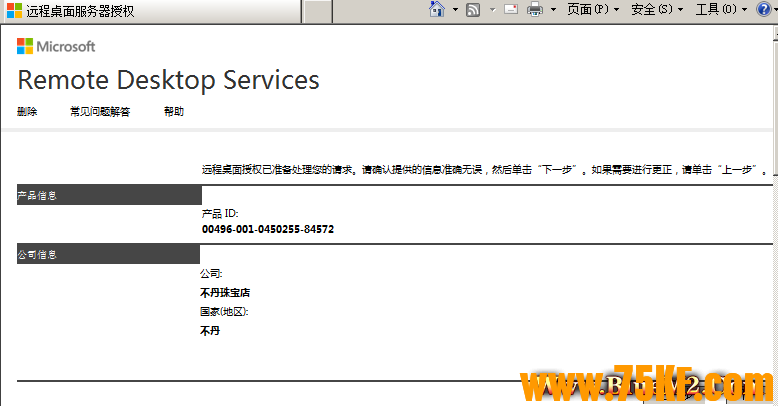Click the Microsoft logo
This screenshot has width=778, height=406.
click(x=56, y=47)
